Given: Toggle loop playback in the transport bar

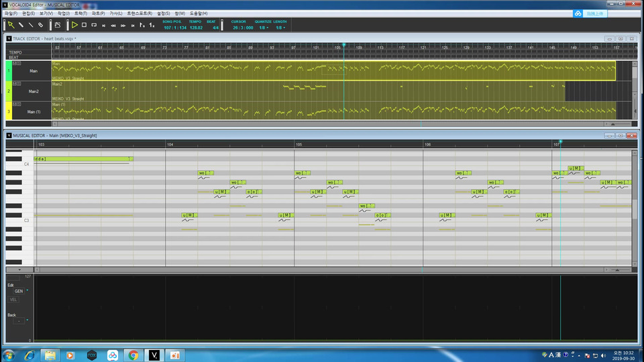Looking at the screenshot, I should point(94,25).
